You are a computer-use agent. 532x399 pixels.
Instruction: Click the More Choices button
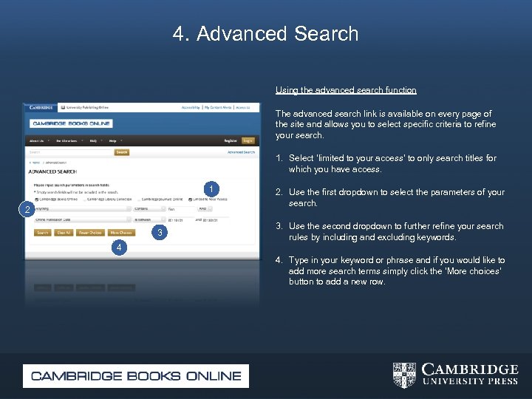click(x=121, y=233)
